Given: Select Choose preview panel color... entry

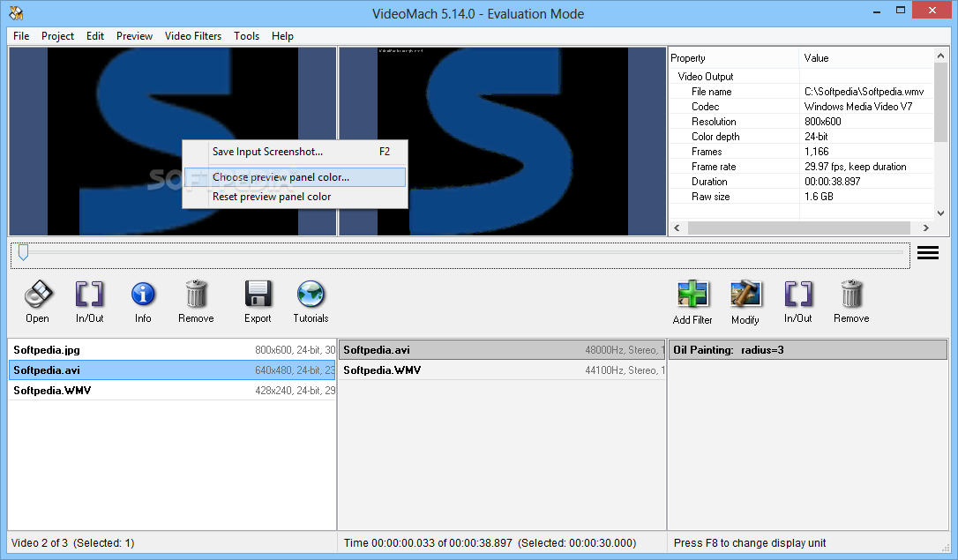Looking at the screenshot, I should pyautogui.click(x=296, y=177).
